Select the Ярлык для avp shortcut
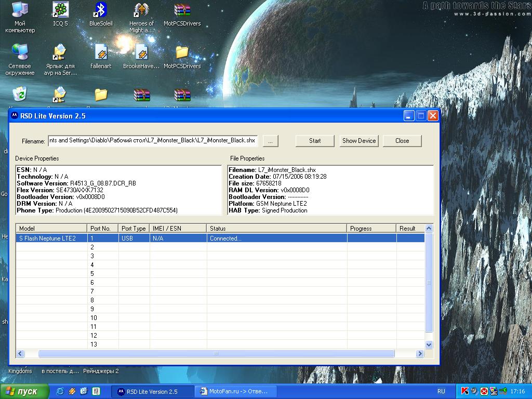This screenshot has width=532, height=399. click(x=60, y=60)
